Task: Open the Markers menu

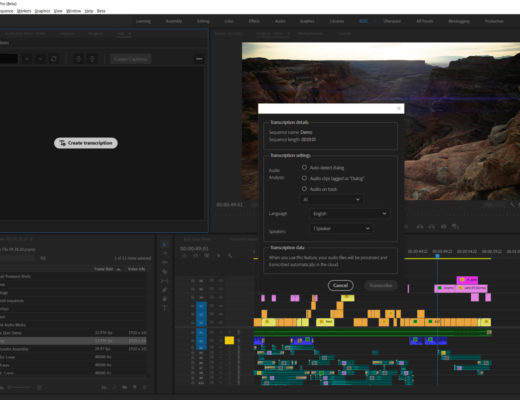Action: (24, 11)
